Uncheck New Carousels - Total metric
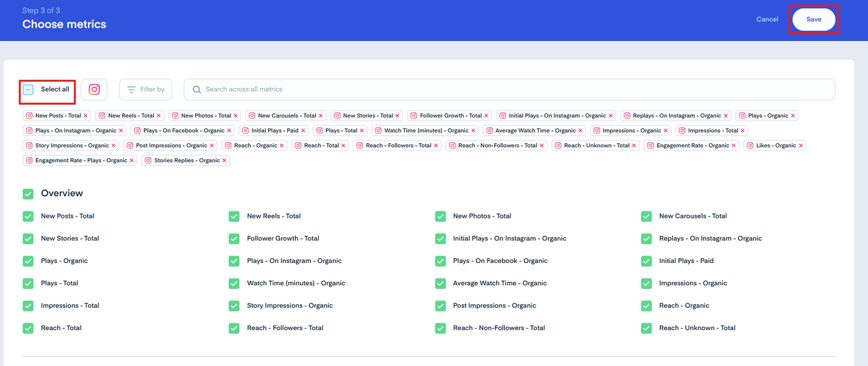The width and height of the screenshot is (868, 366). pos(646,216)
